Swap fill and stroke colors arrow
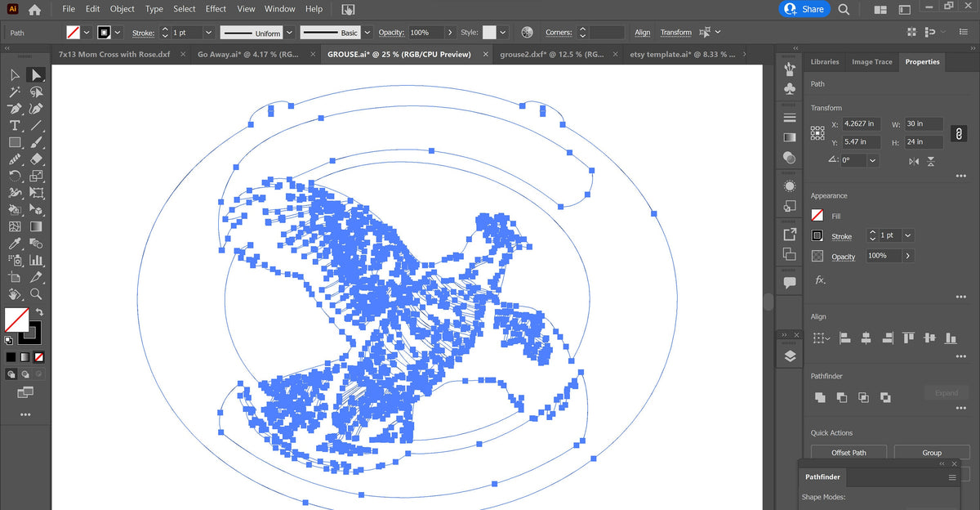This screenshot has height=510, width=980. point(38,312)
